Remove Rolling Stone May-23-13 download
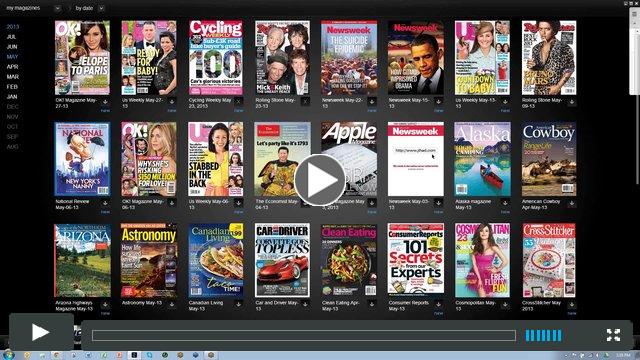This screenshot has width=640, height=360. coord(305,102)
